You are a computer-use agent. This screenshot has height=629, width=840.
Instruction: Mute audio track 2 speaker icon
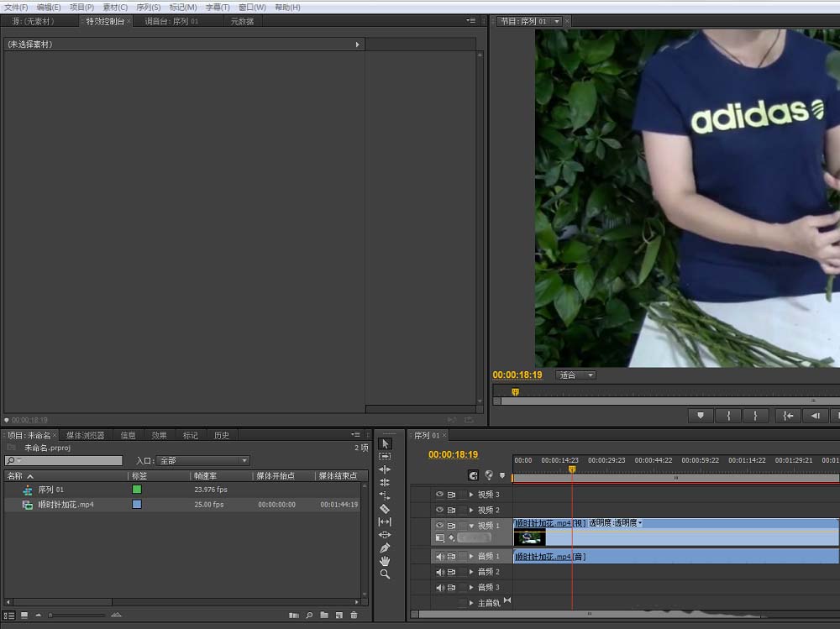[x=440, y=572]
